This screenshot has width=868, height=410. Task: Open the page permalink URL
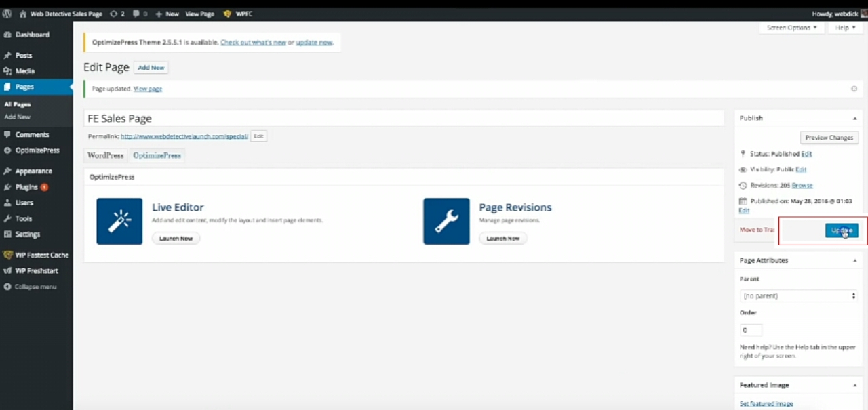click(184, 136)
